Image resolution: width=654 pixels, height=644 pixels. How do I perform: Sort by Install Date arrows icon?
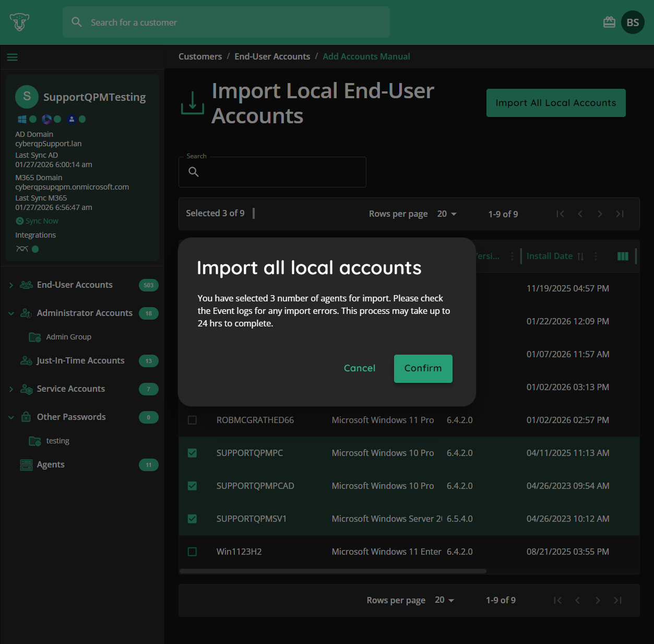click(x=580, y=256)
